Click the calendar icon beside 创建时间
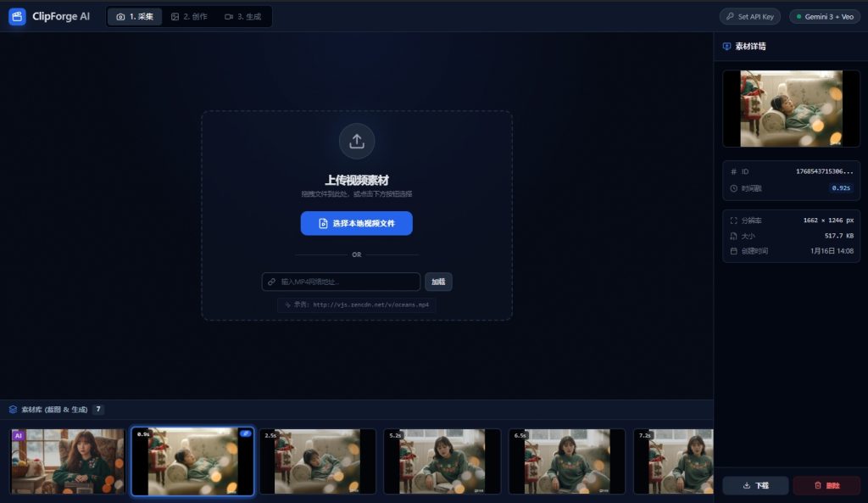The image size is (868, 503). 733,251
